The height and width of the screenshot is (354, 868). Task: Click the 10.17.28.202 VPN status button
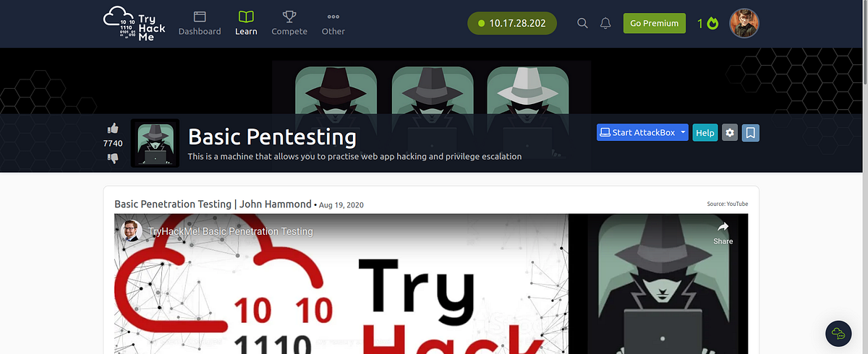coord(512,23)
